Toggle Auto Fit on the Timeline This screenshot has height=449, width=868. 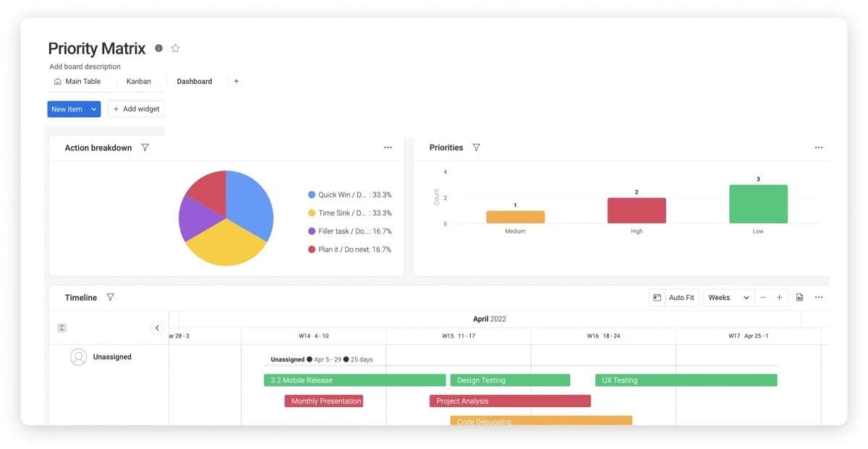[x=681, y=297]
